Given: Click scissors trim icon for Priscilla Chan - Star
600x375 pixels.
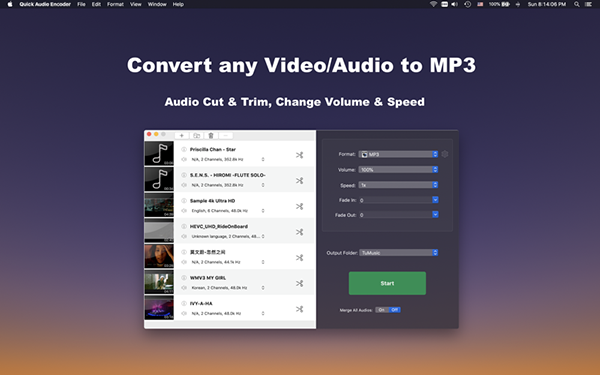Looking at the screenshot, I should [299, 155].
